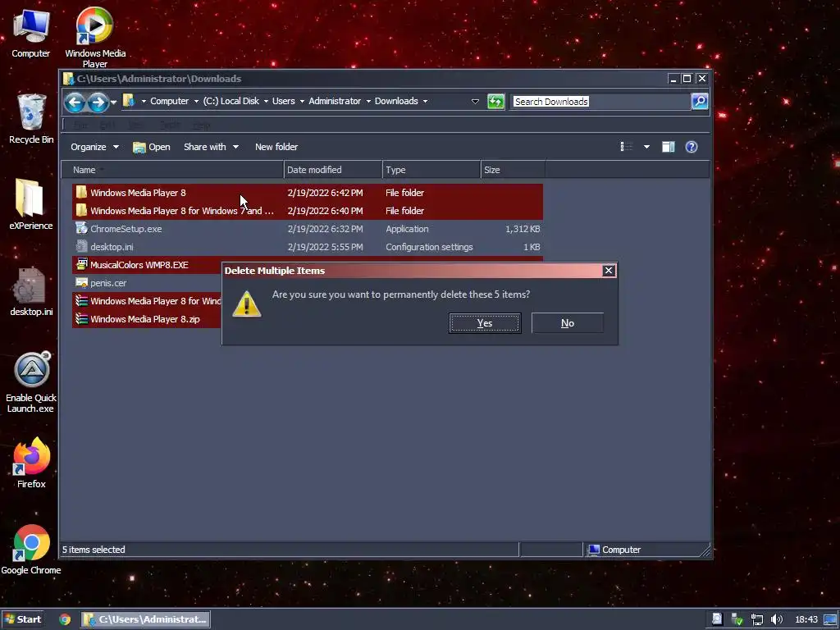Close the Delete Multiple Items dialog
The image size is (840, 630).
608,271
